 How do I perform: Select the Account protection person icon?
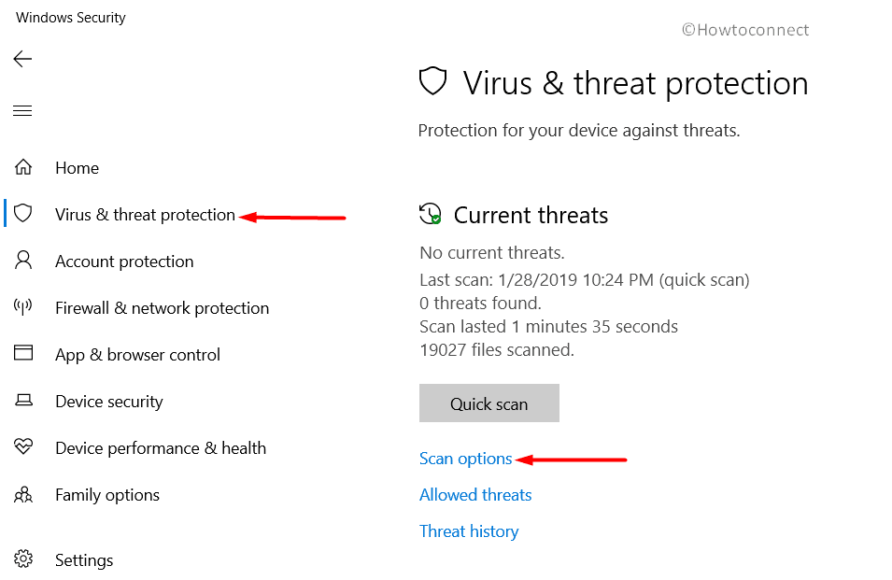(x=22, y=261)
